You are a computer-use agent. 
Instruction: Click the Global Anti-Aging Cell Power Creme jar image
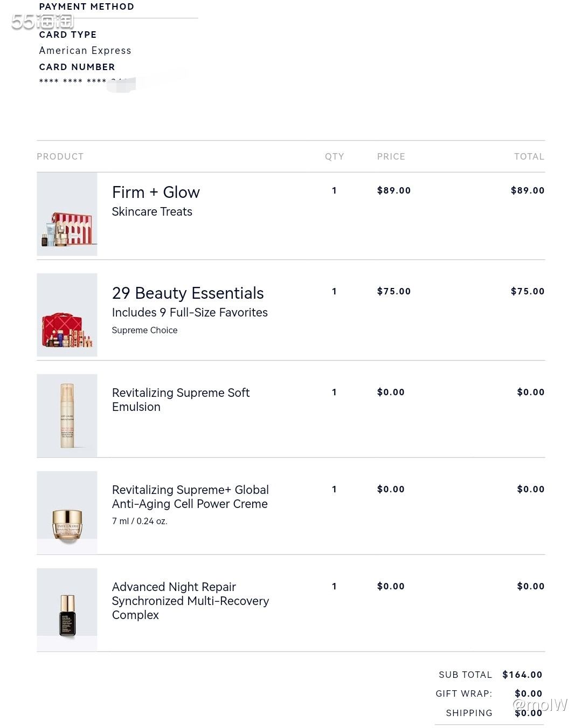coord(67,512)
